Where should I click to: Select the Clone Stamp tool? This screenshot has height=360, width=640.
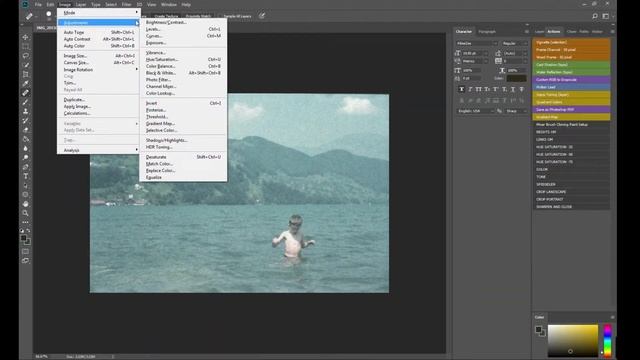click(26, 111)
